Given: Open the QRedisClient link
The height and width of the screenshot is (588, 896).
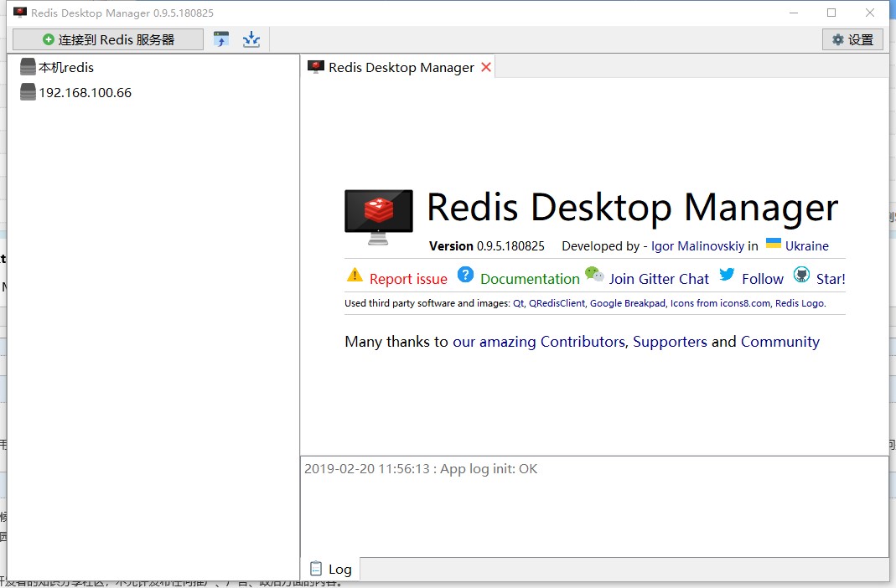Looking at the screenshot, I should pyautogui.click(x=557, y=303).
